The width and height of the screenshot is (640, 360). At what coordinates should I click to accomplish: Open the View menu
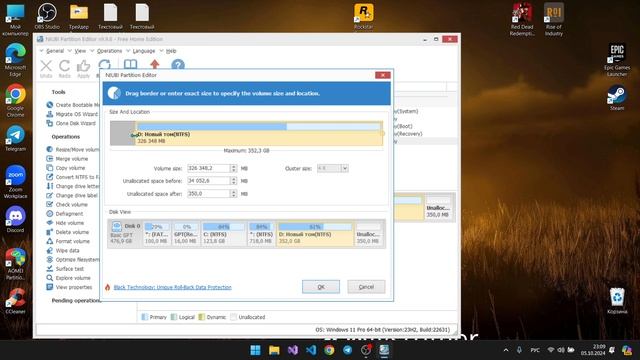pyautogui.click(x=80, y=51)
